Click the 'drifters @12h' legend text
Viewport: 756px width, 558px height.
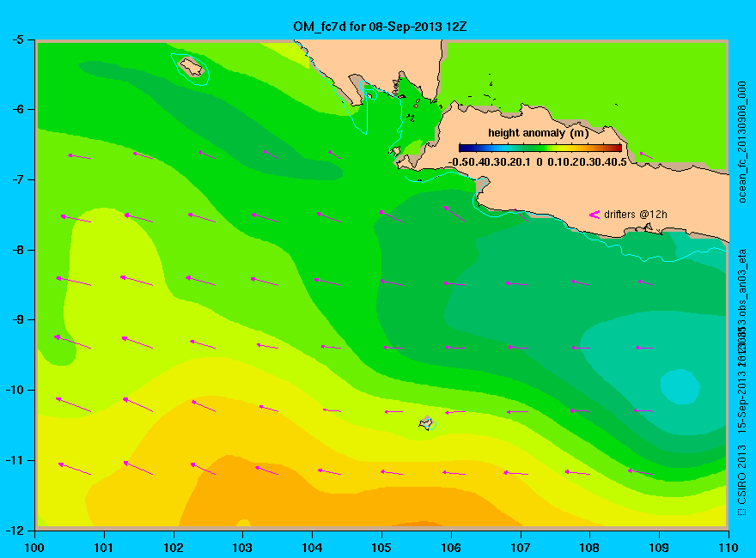point(636,215)
